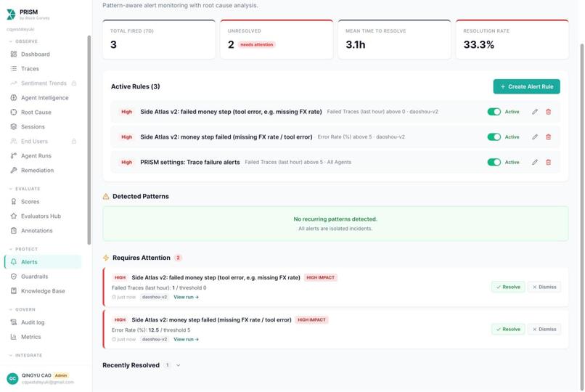
Task: Collapse the GOVERN section
Action: tap(22, 309)
